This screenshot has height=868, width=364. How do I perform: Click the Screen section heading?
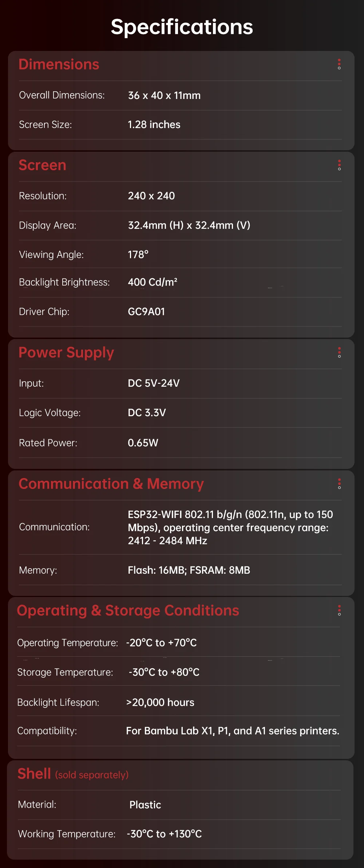click(x=43, y=165)
